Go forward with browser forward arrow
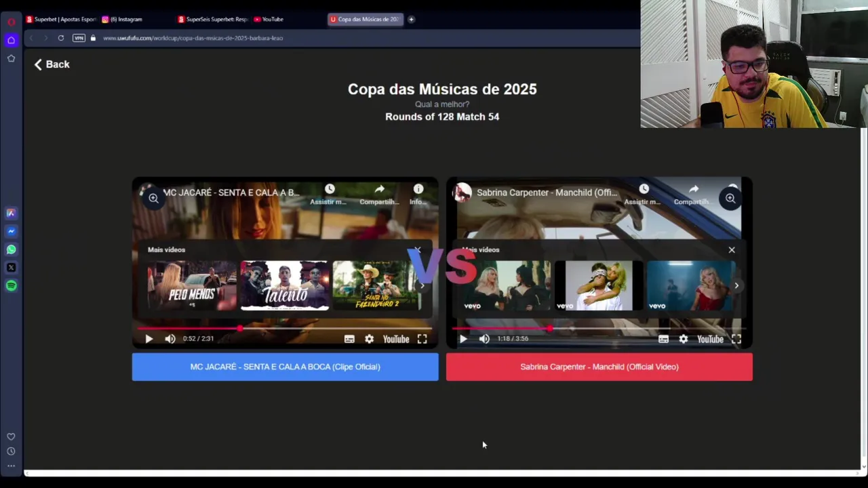 [x=45, y=38]
